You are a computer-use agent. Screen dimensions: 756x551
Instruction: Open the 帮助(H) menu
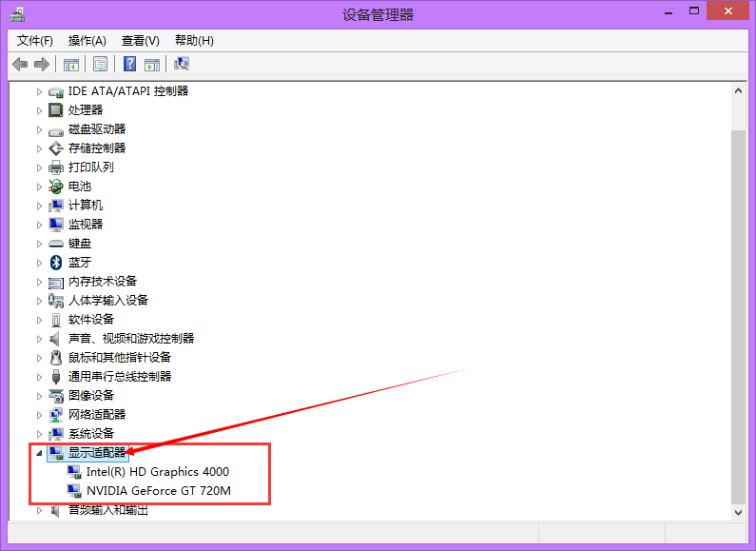tap(194, 41)
